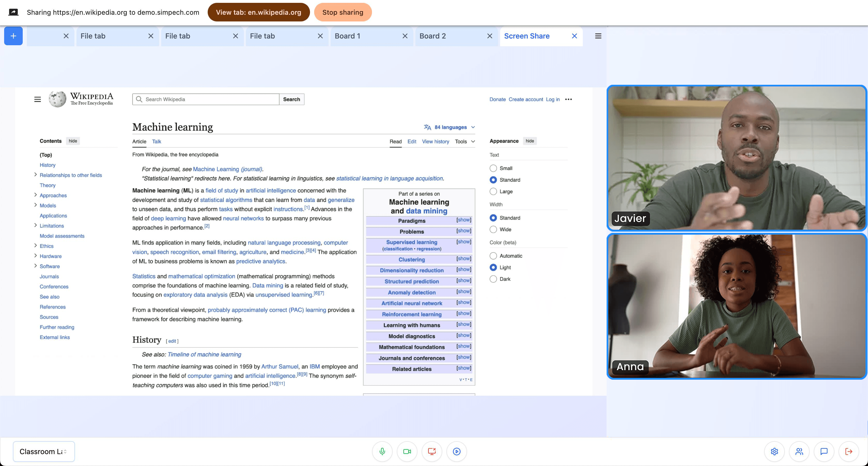Expand Approaches in contents

pyautogui.click(x=35, y=195)
